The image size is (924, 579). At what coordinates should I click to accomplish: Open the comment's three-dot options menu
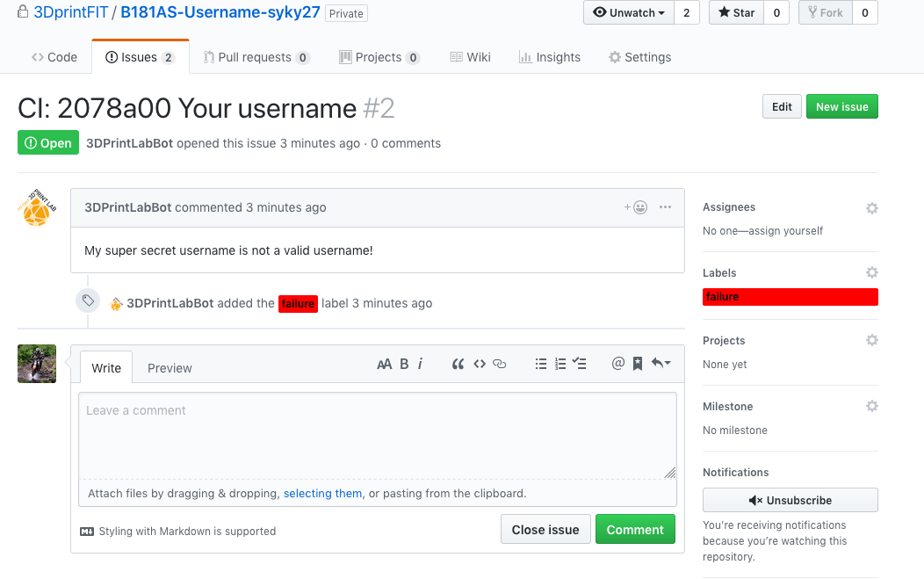(x=665, y=207)
